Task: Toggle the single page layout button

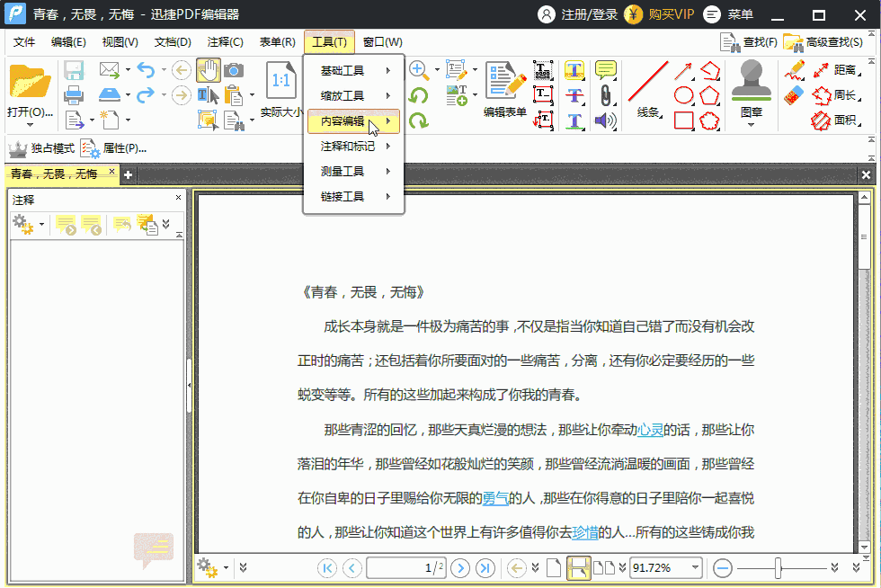Action: (554, 567)
